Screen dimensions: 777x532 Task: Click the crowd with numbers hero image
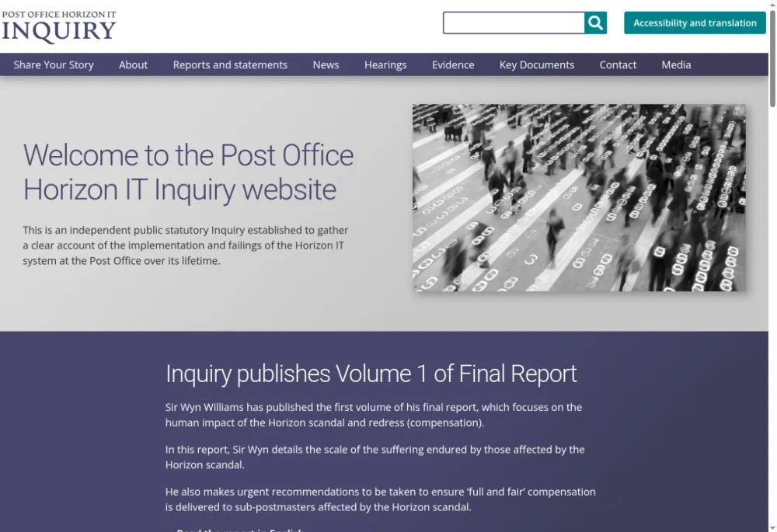pos(579,197)
